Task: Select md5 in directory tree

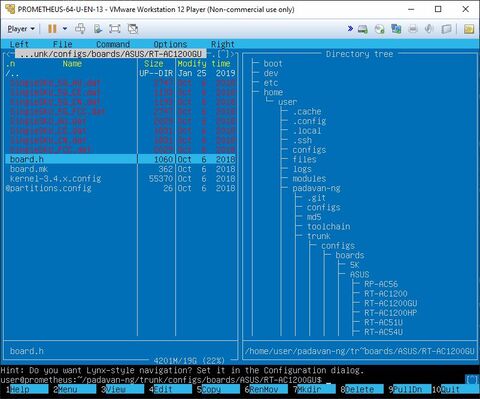Action: (x=314, y=217)
